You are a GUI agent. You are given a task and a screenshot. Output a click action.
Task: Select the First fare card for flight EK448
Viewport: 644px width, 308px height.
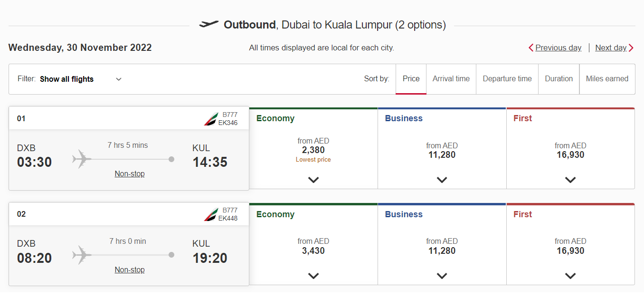click(570, 243)
